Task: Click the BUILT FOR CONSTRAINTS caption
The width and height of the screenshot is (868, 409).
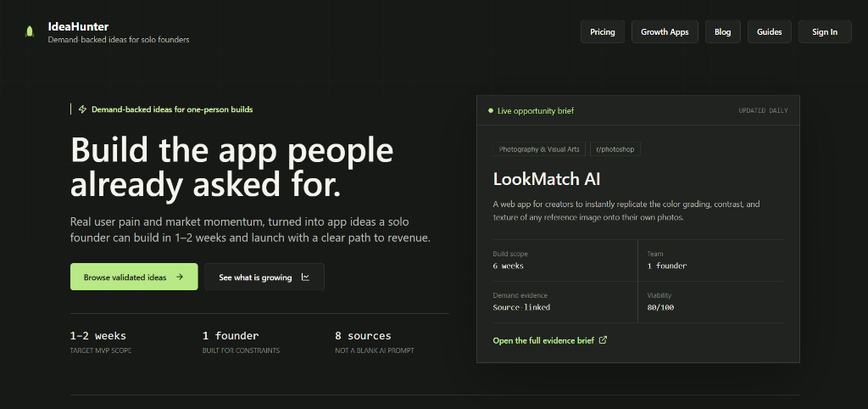Action: (x=241, y=350)
